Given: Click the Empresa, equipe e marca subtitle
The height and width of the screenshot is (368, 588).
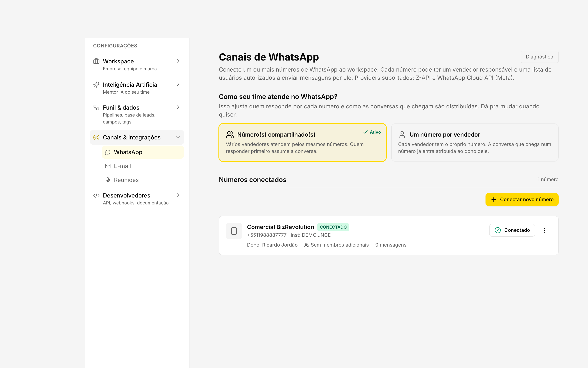Looking at the screenshot, I should (130, 69).
